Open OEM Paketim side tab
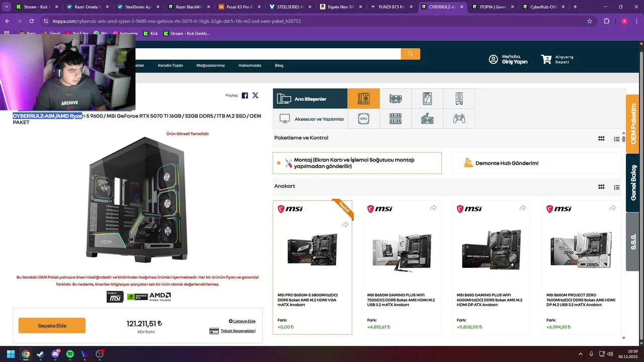Viewport: 644px width, 362px height. click(x=632, y=123)
